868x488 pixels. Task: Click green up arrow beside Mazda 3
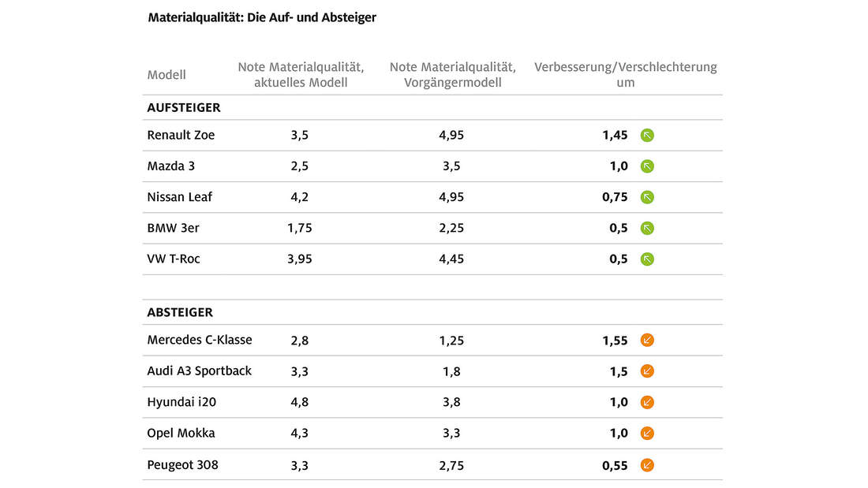[647, 166]
